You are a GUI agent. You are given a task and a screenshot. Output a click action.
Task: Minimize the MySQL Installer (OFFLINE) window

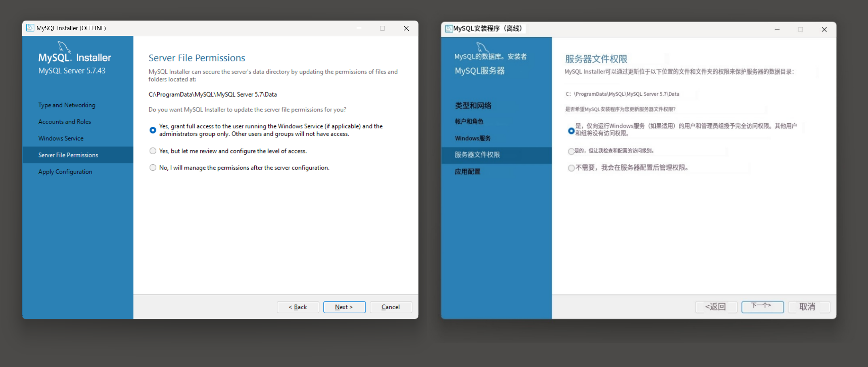[x=359, y=28]
